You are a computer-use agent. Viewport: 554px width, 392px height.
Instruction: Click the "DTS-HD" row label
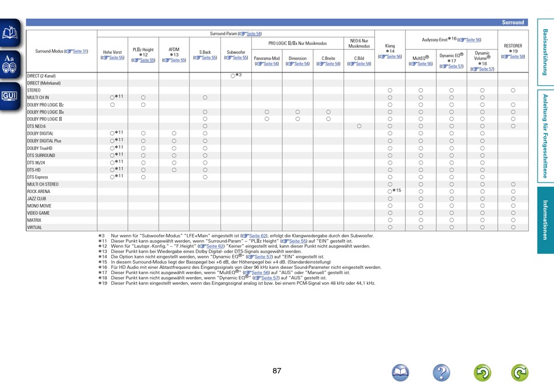click(34, 170)
